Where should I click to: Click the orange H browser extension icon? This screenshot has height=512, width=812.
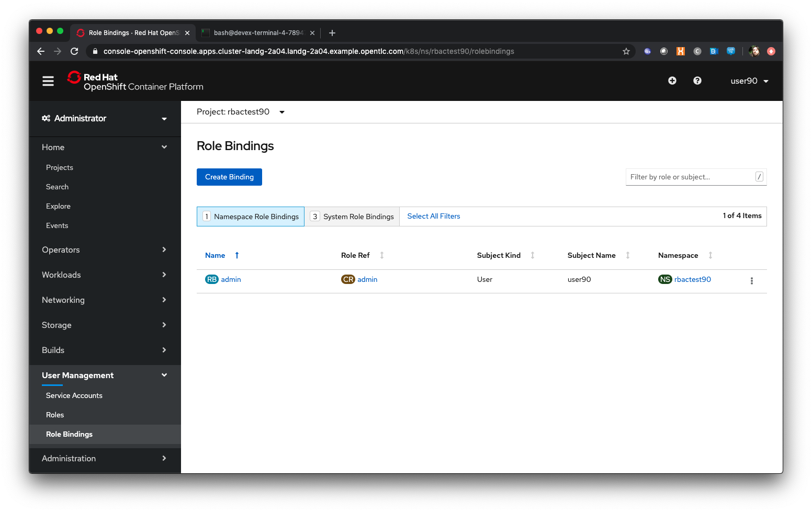point(681,51)
